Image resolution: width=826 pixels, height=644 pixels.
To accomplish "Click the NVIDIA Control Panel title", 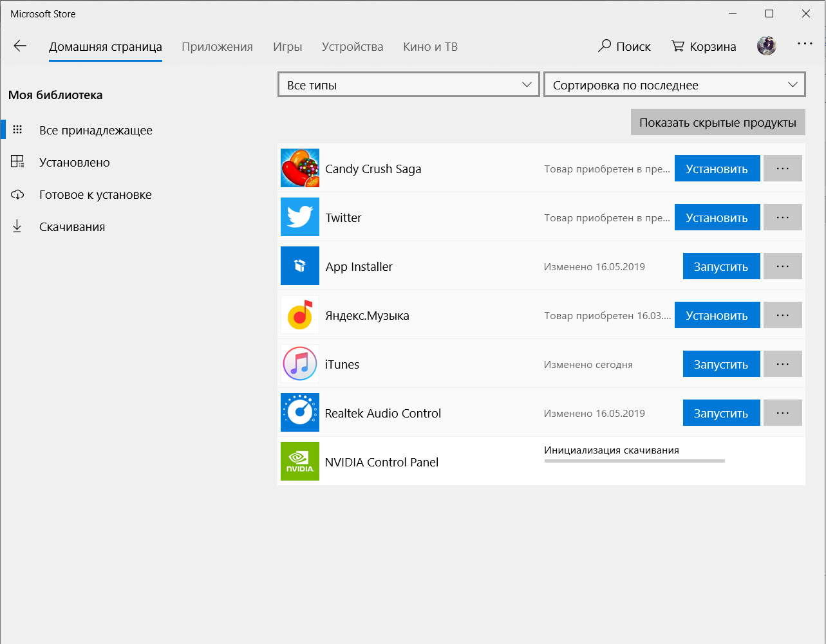I will pyautogui.click(x=382, y=462).
